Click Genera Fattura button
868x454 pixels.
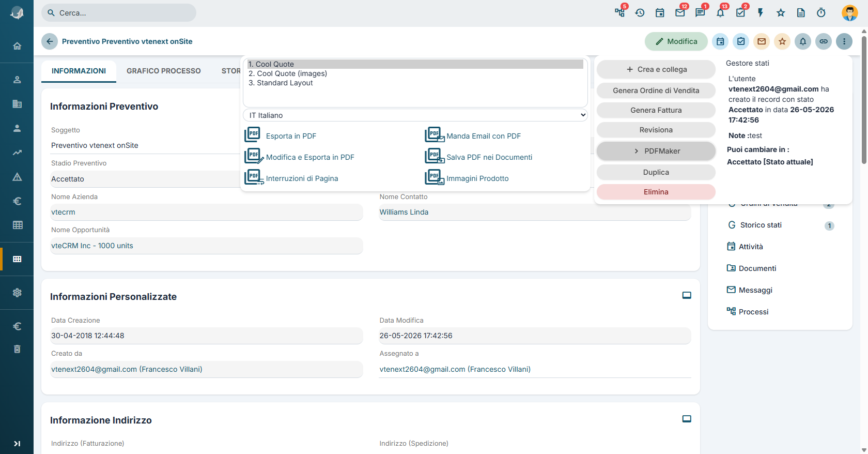click(x=656, y=110)
